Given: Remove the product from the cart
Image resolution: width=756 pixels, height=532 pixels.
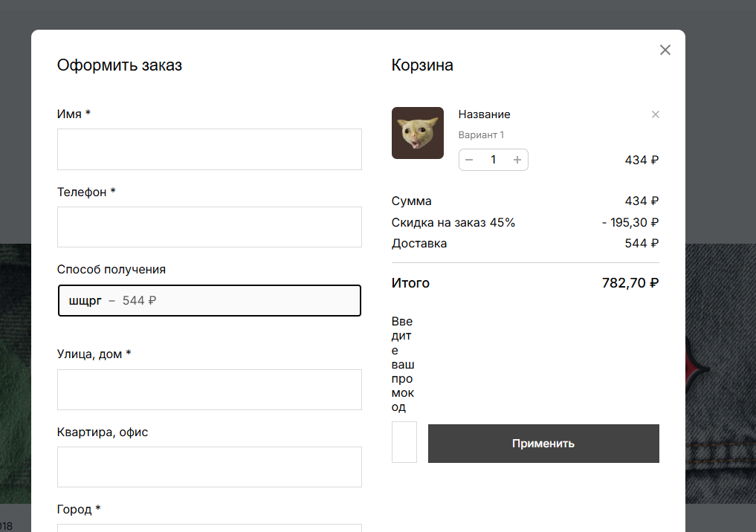Looking at the screenshot, I should (655, 114).
